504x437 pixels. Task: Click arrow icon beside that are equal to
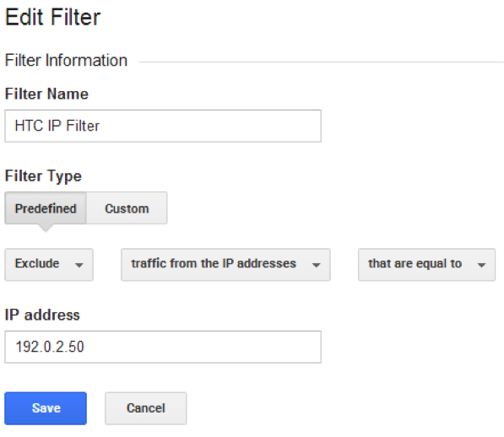[x=481, y=265]
